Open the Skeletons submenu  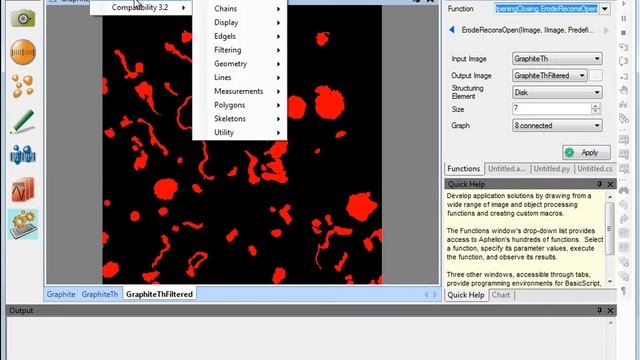240,119
